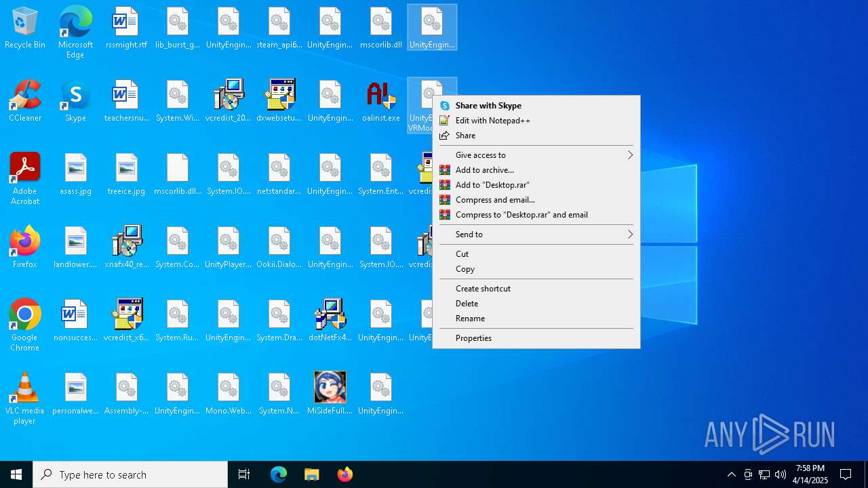Select the dotNetFx4 installer icon
This screenshot has width=868, height=488.
click(x=330, y=321)
